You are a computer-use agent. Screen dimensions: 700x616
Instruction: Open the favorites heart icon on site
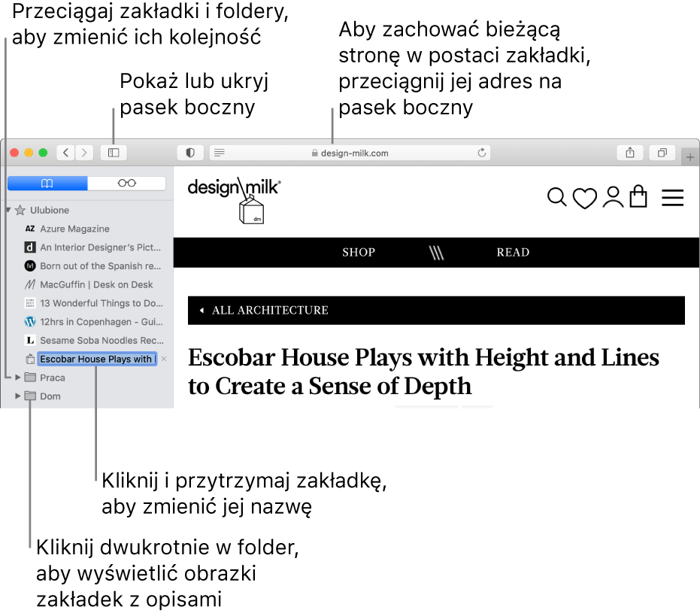[584, 198]
